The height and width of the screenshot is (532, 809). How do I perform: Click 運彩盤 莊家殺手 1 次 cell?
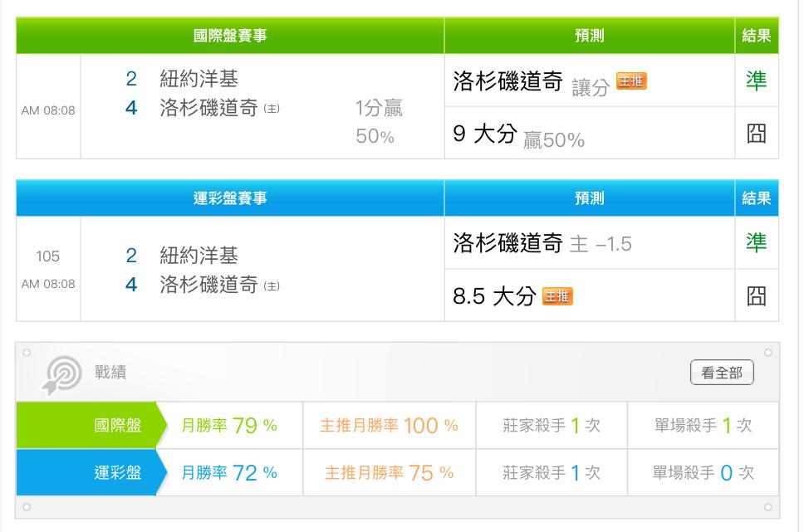[x=552, y=472]
